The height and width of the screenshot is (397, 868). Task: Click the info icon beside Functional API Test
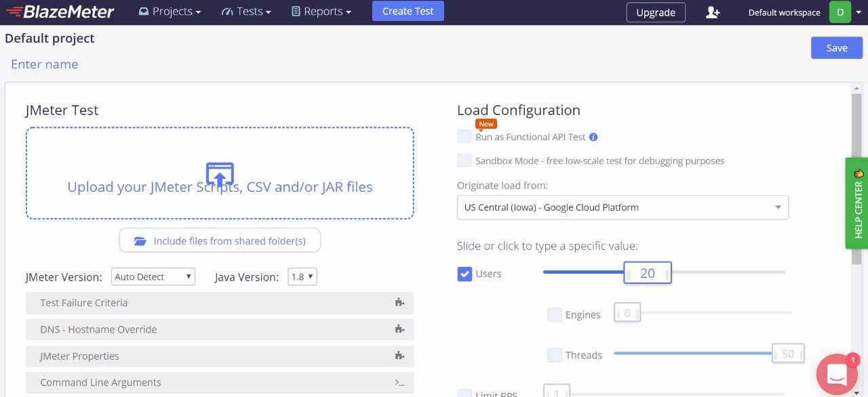pos(593,137)
